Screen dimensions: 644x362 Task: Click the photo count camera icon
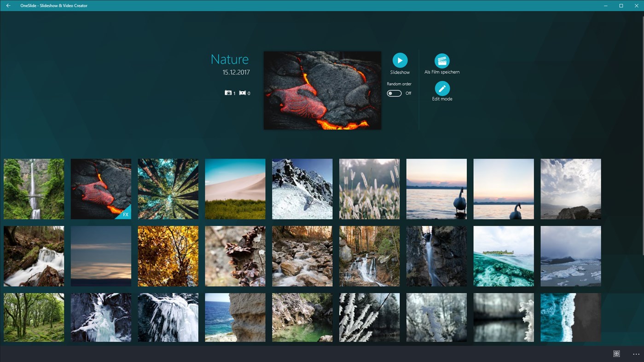click(227, 93)
